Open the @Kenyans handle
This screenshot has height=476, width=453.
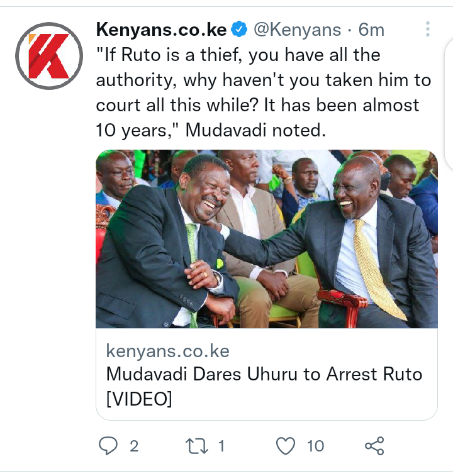[298, 30]
